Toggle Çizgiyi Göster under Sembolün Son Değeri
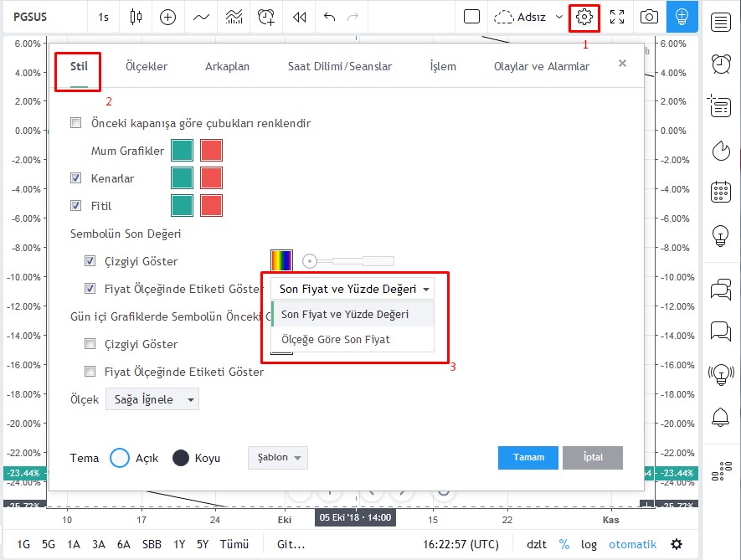The image size is (741, 560). click(x=90, y=261)
